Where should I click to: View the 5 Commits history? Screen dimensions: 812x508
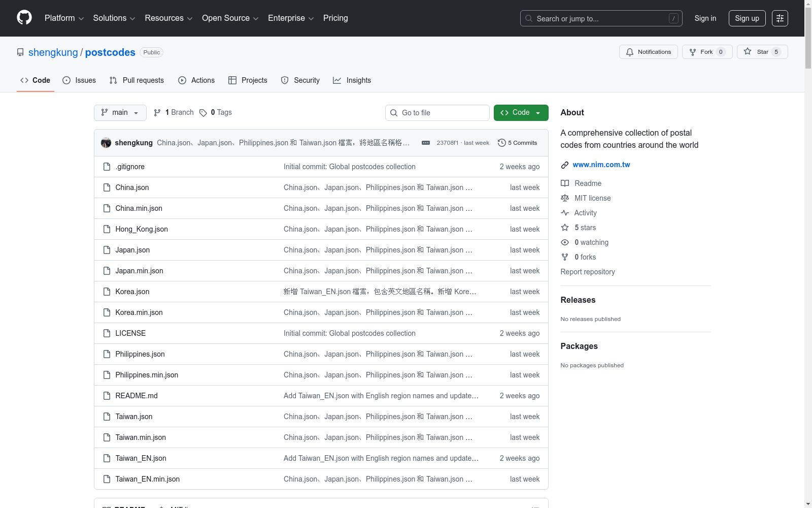click(518, 143)
